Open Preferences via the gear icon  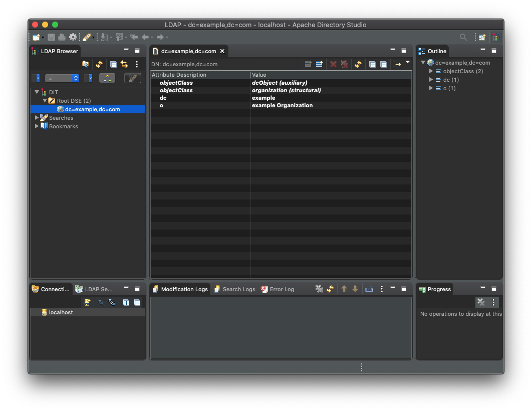(x=73, y=37)
